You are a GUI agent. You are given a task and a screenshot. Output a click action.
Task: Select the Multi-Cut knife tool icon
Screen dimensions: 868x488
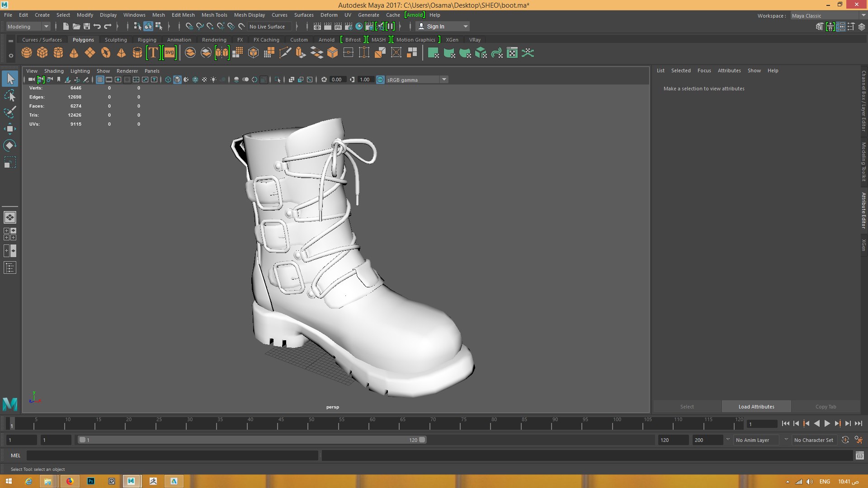point(285,53)
